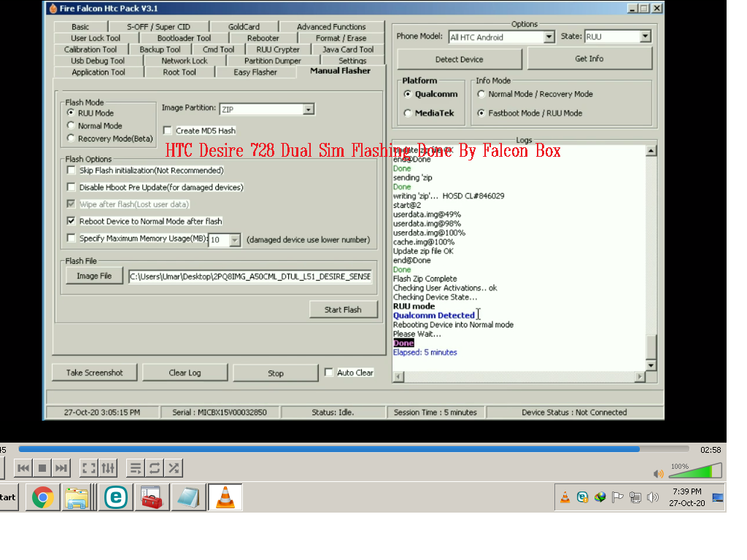Image resolution: width=747 pixels, height=560 pixels.
Task: Open memory usage MB dropdown
Action: click(234, 240)
